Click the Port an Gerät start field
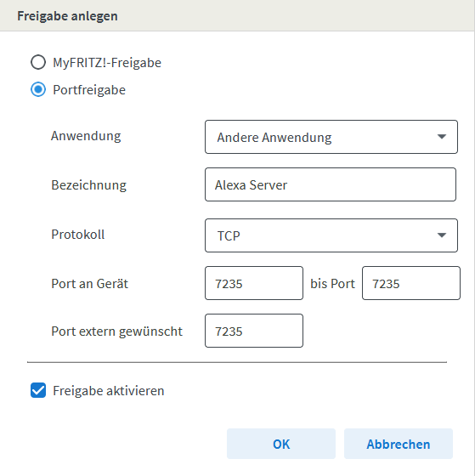Viewport: 475px width, 476px height. click(254, 283)
